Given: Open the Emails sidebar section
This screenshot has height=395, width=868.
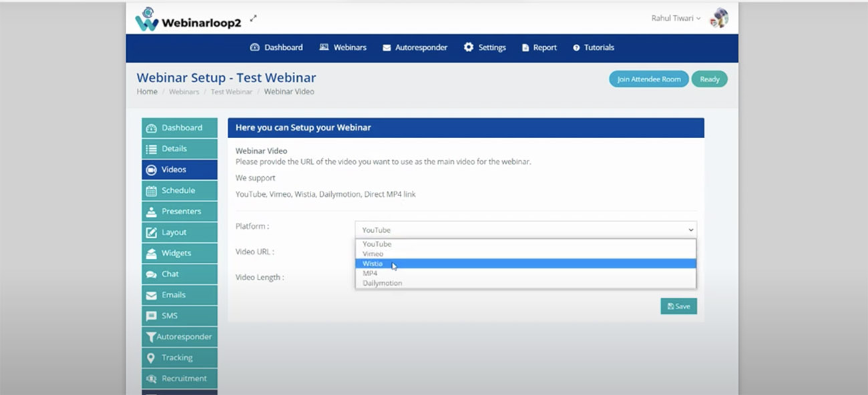Looking at the screenshot, I should [x=180, y=295].
